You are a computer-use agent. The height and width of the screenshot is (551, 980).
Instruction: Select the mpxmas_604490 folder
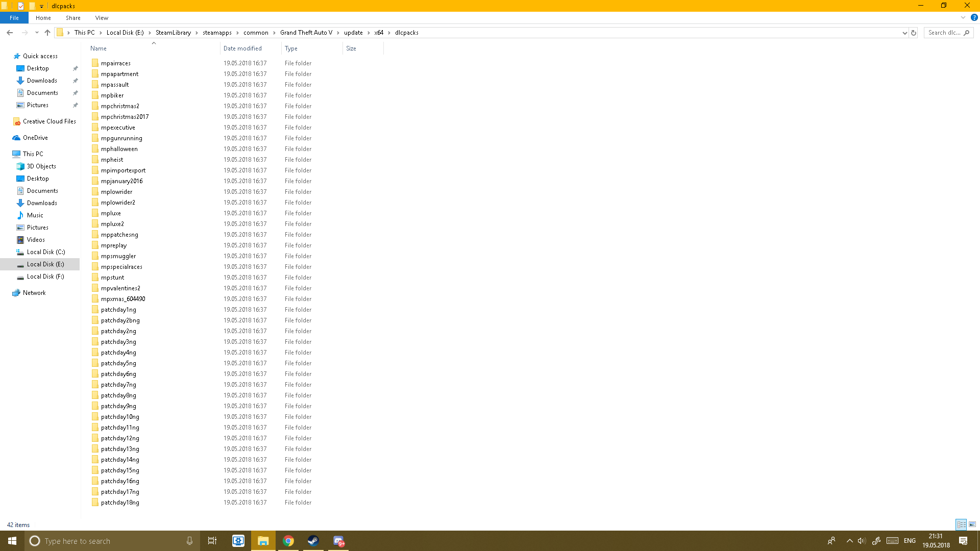(x=123, y=299)
